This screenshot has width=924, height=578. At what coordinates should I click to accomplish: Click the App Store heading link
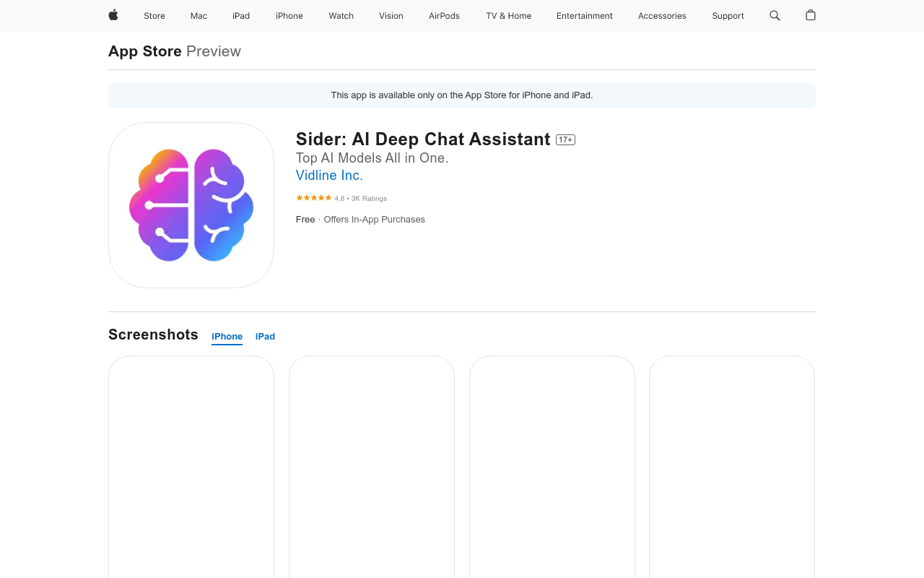[145, 51]
